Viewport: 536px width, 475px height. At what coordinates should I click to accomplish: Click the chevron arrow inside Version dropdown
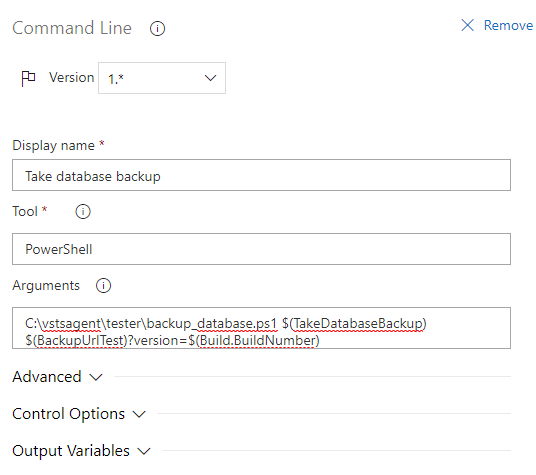pyautogui.click(x=210, y=78)
